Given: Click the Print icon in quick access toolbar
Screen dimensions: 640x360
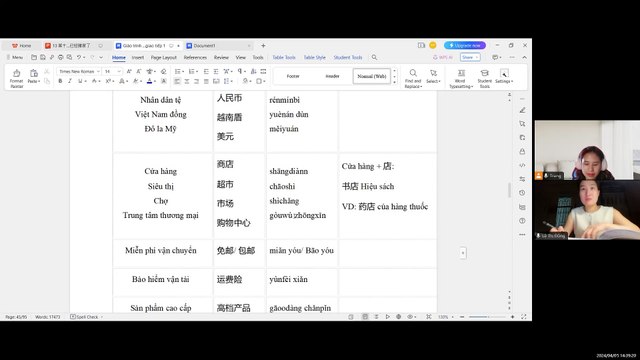Looking at the screenshot, I should coord(60,58).
